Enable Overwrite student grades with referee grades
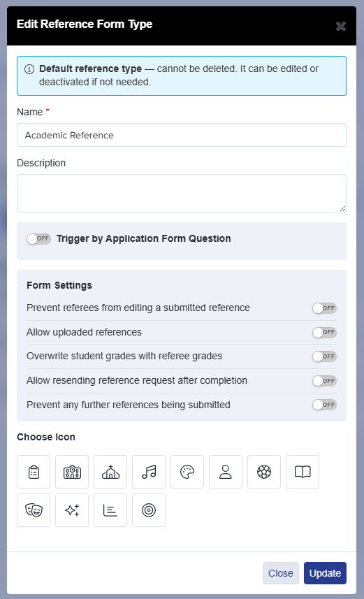The width and height of the screenshot is (364, 599). pos(324,356)
